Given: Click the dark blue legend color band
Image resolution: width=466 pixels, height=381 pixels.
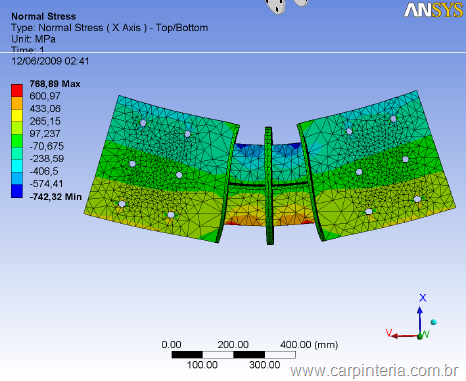Looking at the screenshot, I should [x=17, y=191].
